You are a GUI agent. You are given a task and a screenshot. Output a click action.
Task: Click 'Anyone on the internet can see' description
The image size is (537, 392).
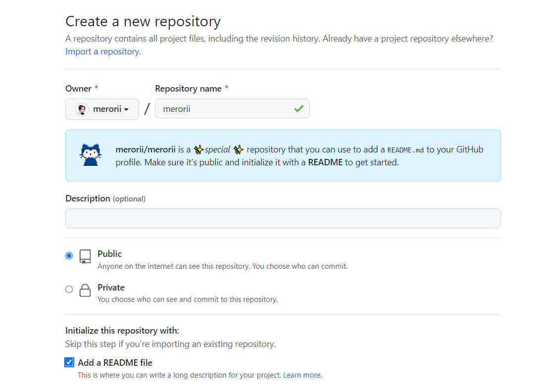click(223, 266)
